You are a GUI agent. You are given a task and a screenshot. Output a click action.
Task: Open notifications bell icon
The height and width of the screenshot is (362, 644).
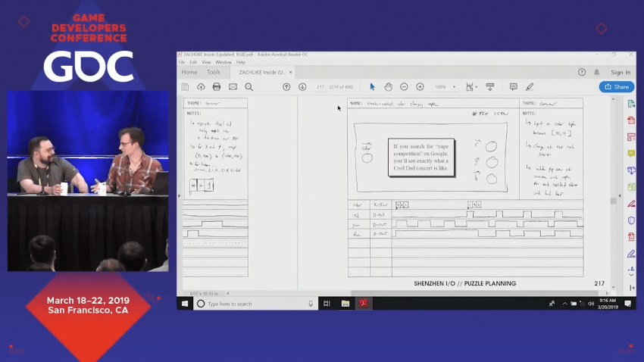pos(597,72)
